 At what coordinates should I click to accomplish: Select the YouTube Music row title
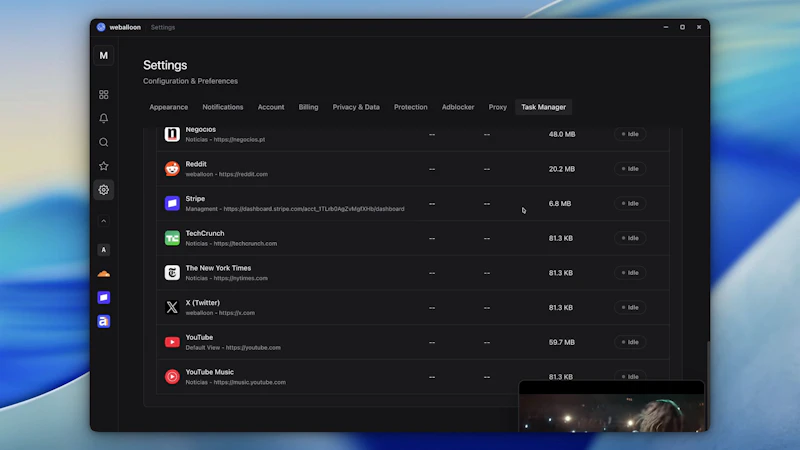pyautogui.click(x=209, y=372)
